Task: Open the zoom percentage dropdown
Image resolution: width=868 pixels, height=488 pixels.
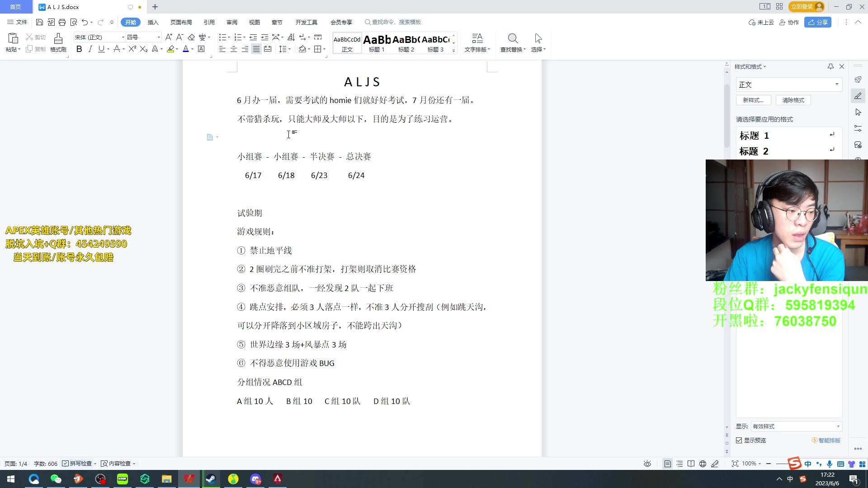Action: tap(759, 464)
